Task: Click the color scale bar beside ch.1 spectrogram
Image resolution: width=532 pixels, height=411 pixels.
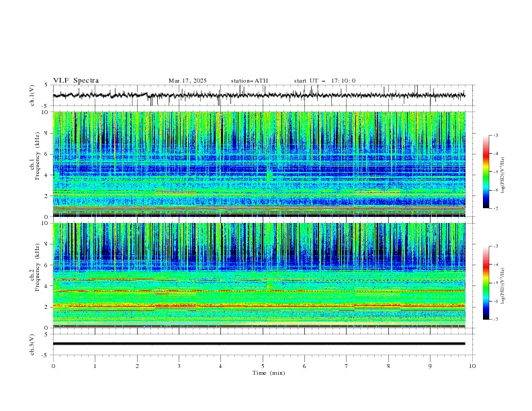Action: pyautogui.click(x=486, y=172)
